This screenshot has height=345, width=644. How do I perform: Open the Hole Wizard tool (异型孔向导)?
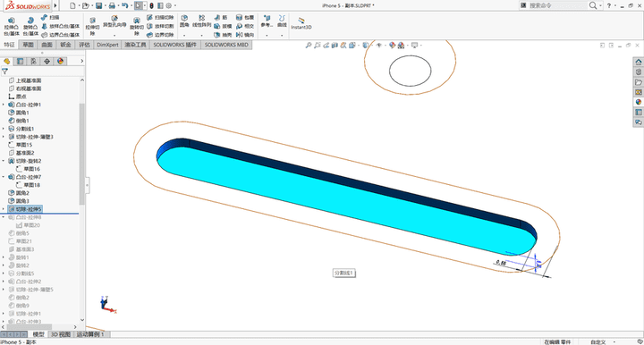click(114, 21)
